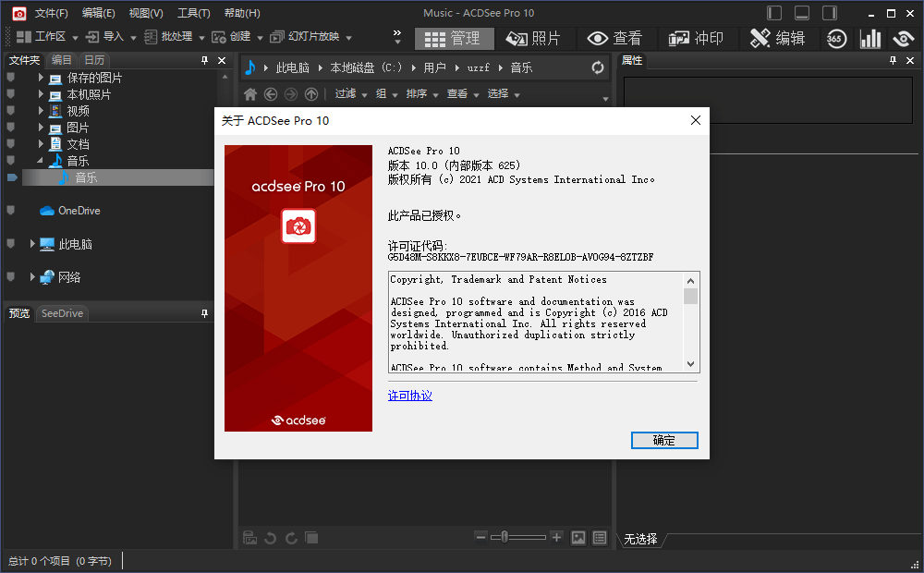Open the Sort dropdown
Screen dimensions: 924x573
[x=422, y=93]
